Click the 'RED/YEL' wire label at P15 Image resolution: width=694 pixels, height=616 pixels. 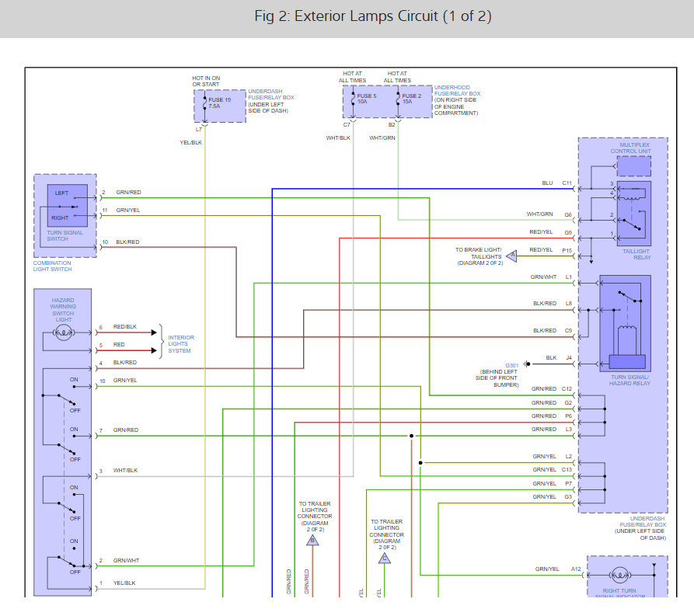pos(541,250)
